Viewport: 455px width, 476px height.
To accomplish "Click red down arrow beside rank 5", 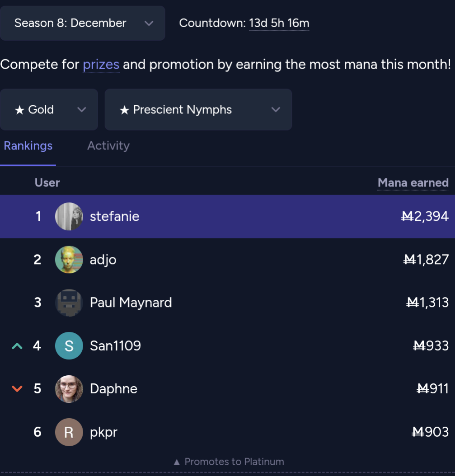I will [x=17, y=389].
